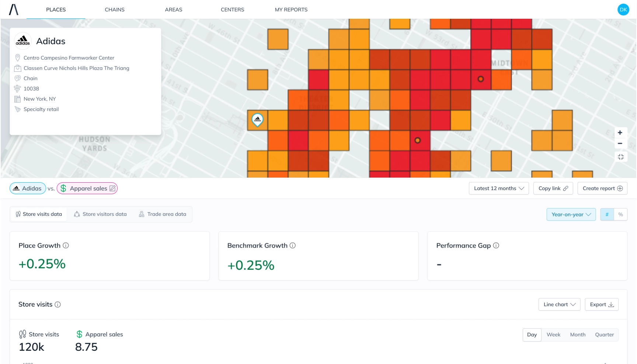This screenshot has height=364, width=637.
Task: Go to the AREAS tab
Action: point(174,10)
